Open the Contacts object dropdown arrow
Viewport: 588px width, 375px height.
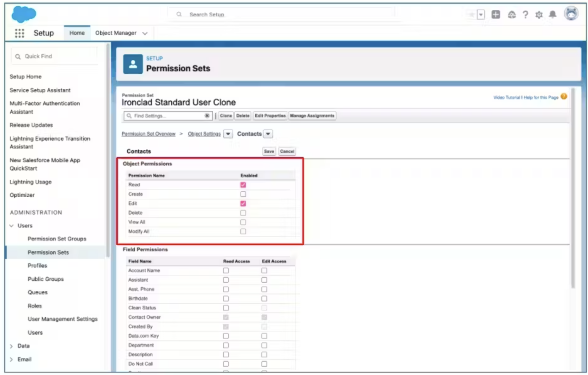268,134
